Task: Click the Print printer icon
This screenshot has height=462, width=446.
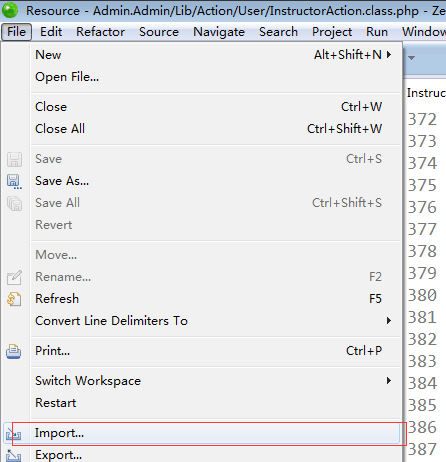Action: click(x=14, y=352)
